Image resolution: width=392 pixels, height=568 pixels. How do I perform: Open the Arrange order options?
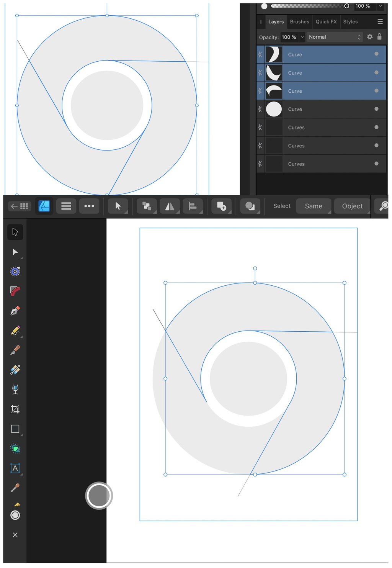pos(147,206)
